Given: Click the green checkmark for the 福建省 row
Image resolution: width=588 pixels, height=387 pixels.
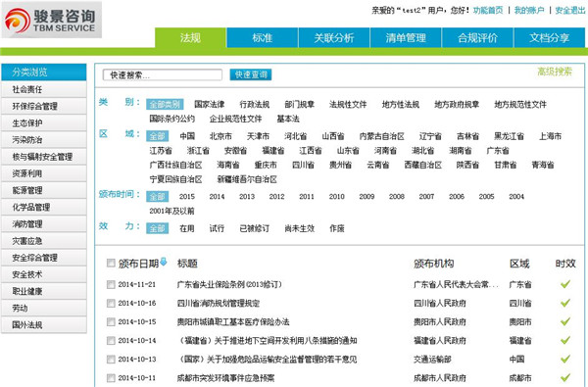Looking at the screenshot, I should [565, 340].
